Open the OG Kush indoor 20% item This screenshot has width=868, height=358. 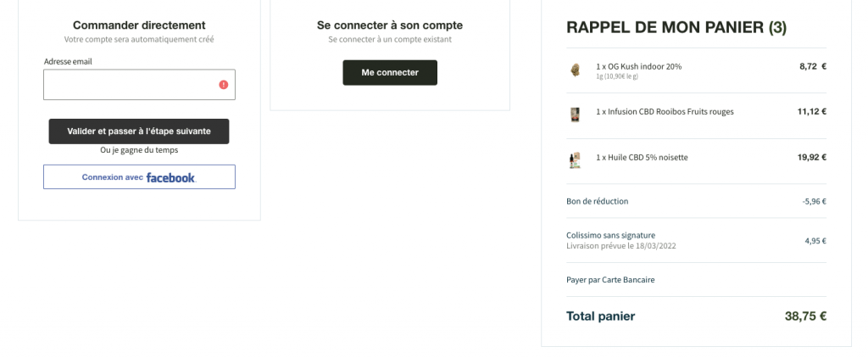point(639,66)
